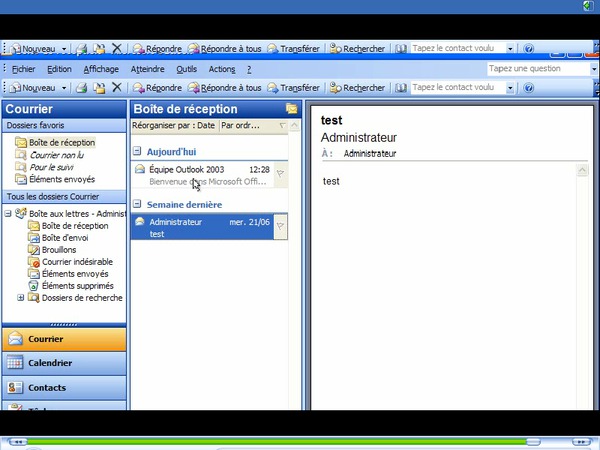Open Pour le suivi favorite folder
Image resolution: width=600 pixels, height=450 pixels.
[x=44, y=167]
